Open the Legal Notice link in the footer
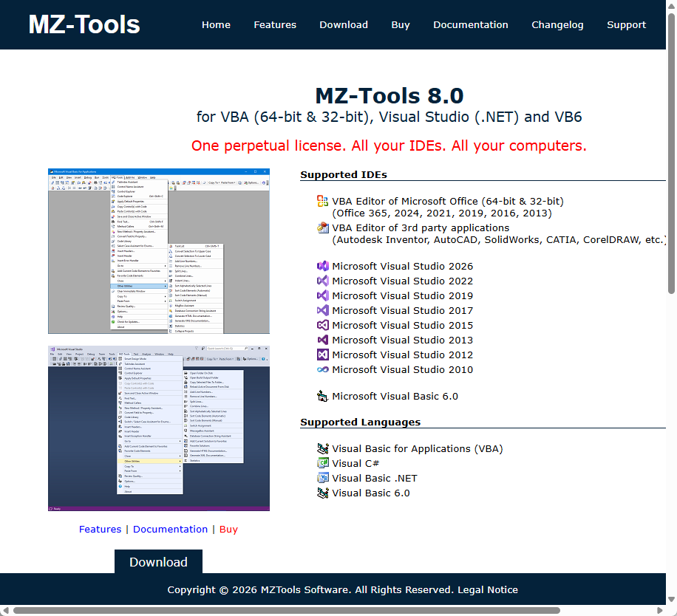 tap(488, 589)
